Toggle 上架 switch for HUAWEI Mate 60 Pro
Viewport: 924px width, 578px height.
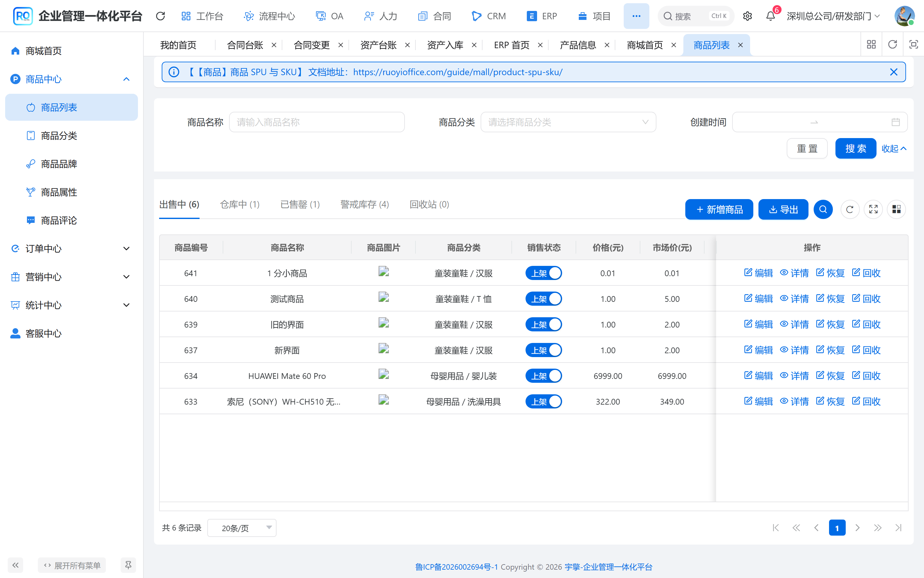click(544, 376)
